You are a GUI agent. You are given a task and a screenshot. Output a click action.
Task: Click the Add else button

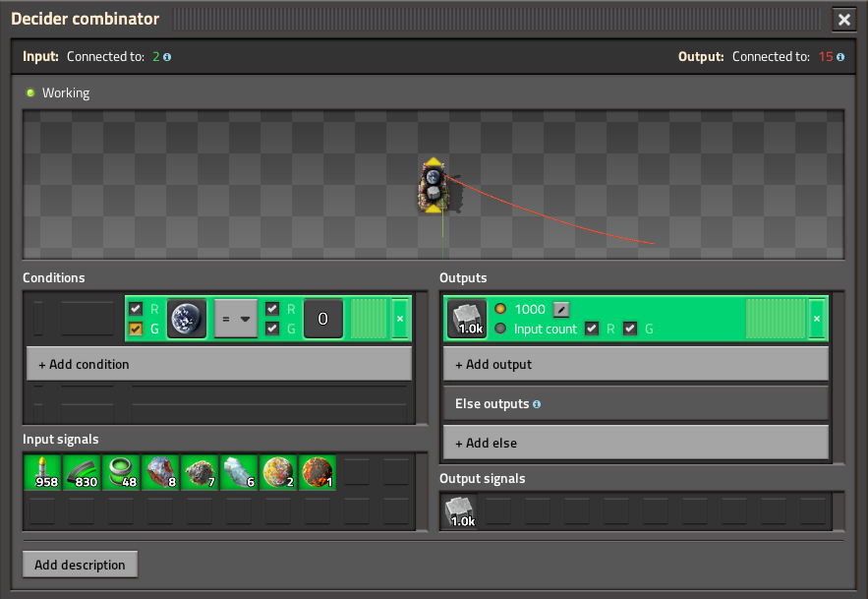point(635,443)
